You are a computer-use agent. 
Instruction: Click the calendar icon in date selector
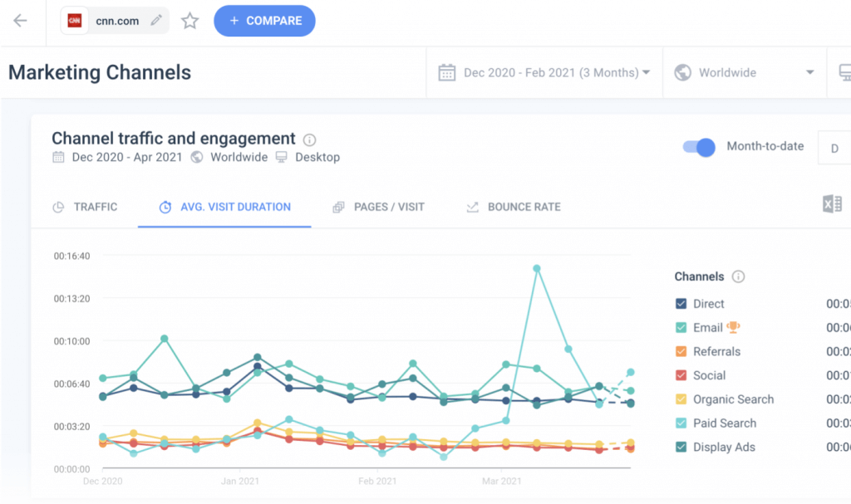[447, 72]
